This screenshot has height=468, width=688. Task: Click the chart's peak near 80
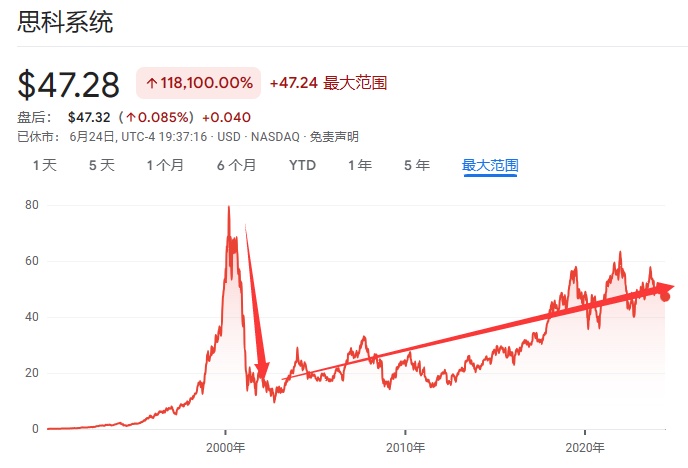pyautogui.click(x=229, y=207)
